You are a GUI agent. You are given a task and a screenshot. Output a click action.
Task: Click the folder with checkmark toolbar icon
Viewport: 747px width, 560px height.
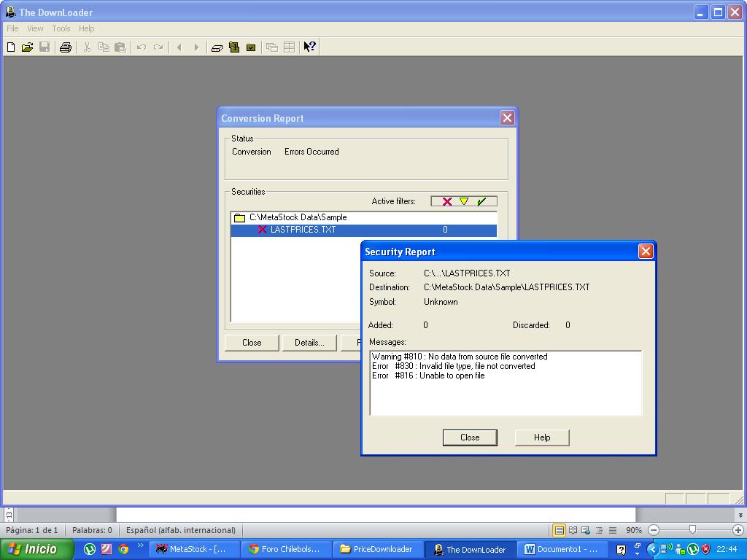pos(251,47)
